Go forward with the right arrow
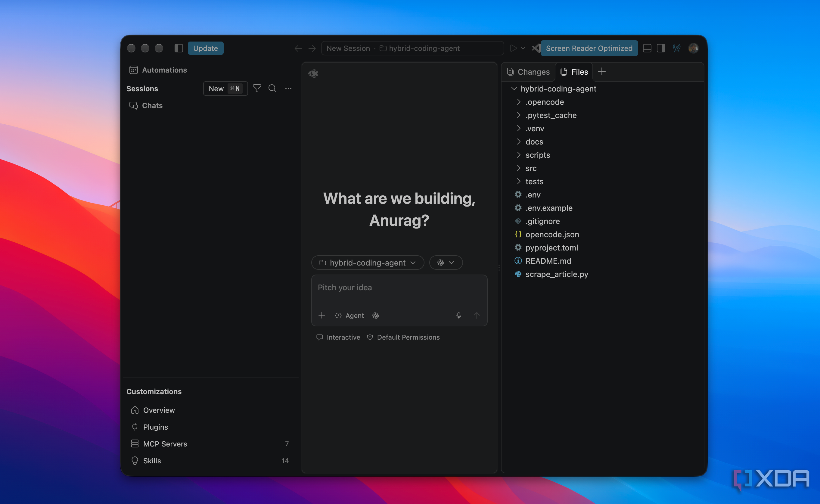 312,49
